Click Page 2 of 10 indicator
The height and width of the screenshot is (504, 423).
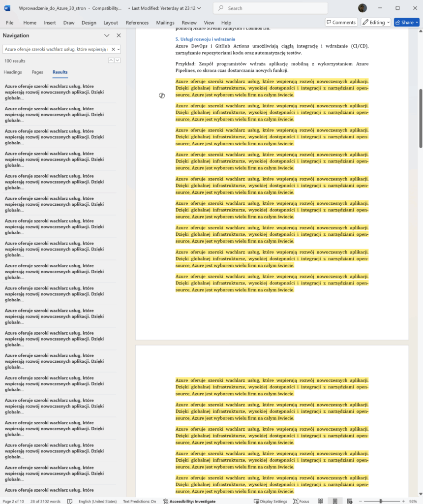click(x=13, y=501)
